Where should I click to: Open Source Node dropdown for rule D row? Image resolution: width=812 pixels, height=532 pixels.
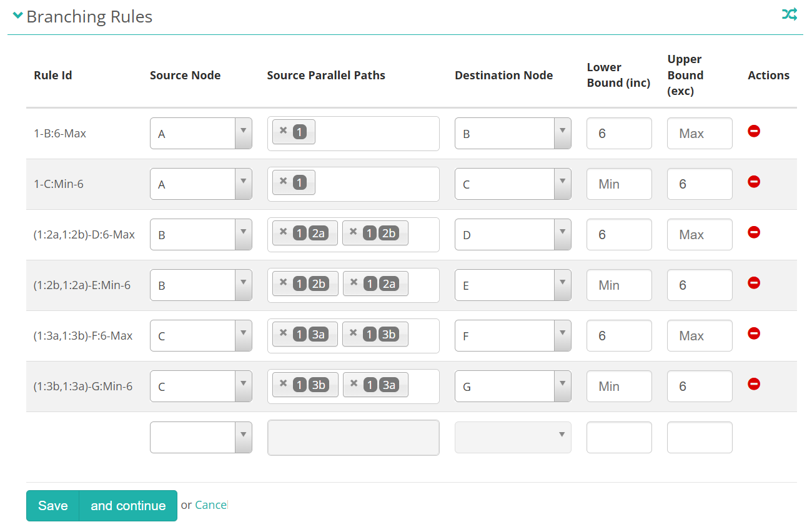click(201, 235)
